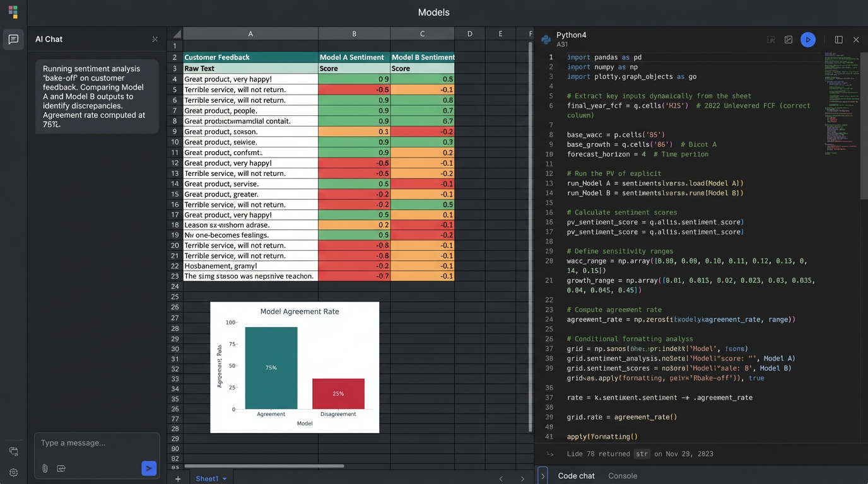The height and width of the screenshot is (484, 868).
Task: Click the dashed selection icon in code toolbar
Action: [x=771, y=40]
